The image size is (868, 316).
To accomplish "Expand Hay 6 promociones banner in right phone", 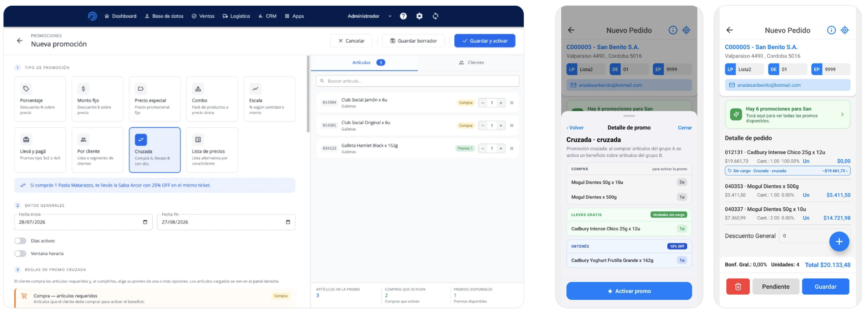I will 787,114.
